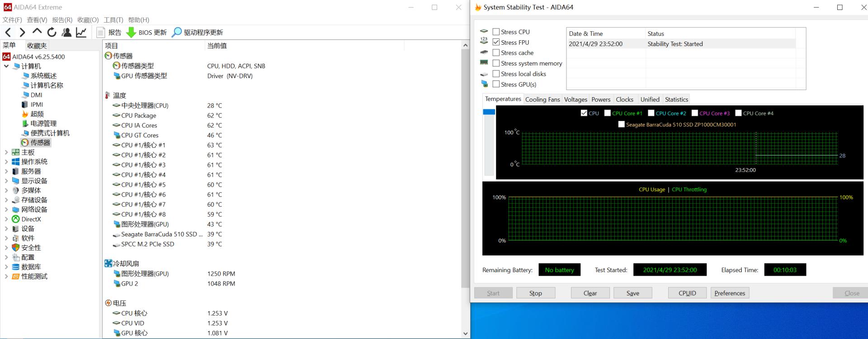The width and height of the screenshot is (868, 339).
Task: Open the 工具(T) menu
Action: pyautogui.click(x=113, y=20)
